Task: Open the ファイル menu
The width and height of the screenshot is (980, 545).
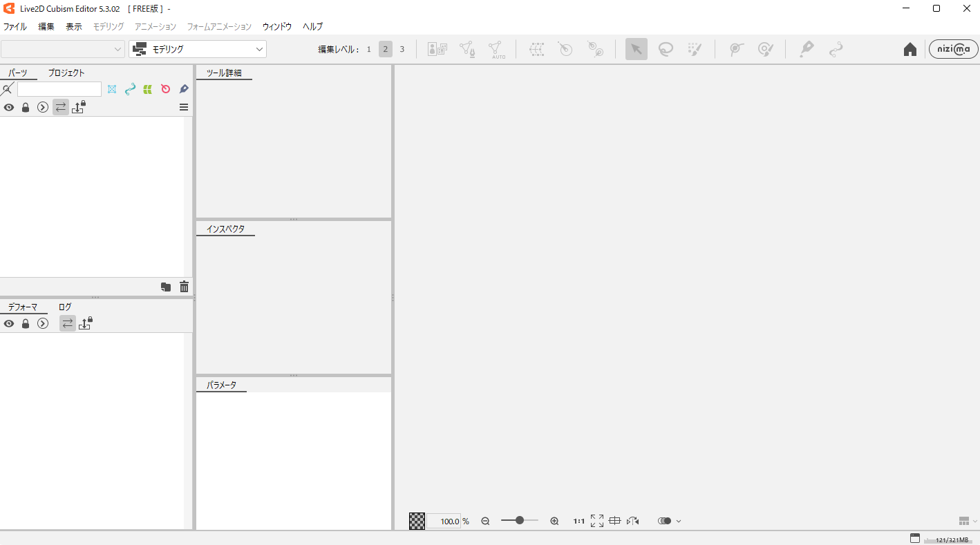Action: pos(15,26)
